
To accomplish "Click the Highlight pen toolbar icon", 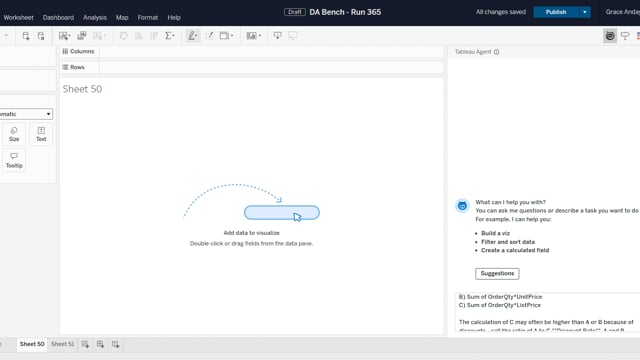I will click(193, 36).
